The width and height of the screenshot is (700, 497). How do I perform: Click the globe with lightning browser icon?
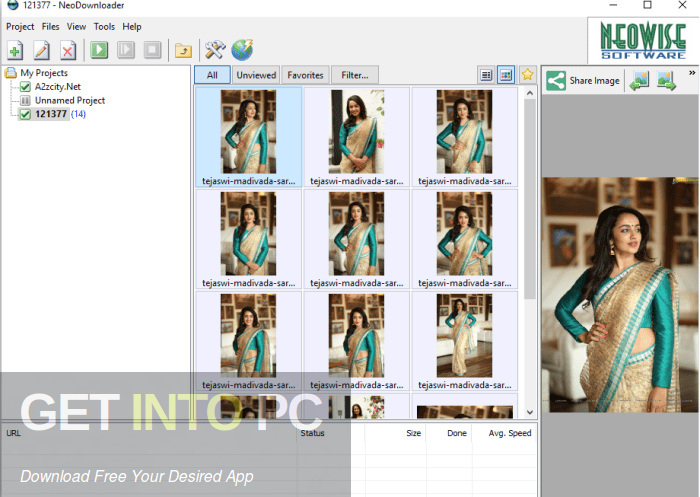click(242, 50)
